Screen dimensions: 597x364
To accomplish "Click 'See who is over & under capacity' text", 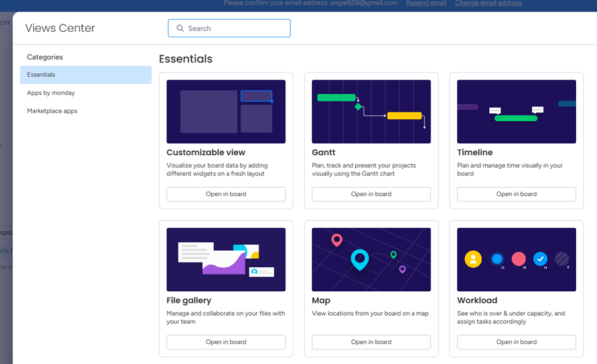I will [x=511, y=318].
